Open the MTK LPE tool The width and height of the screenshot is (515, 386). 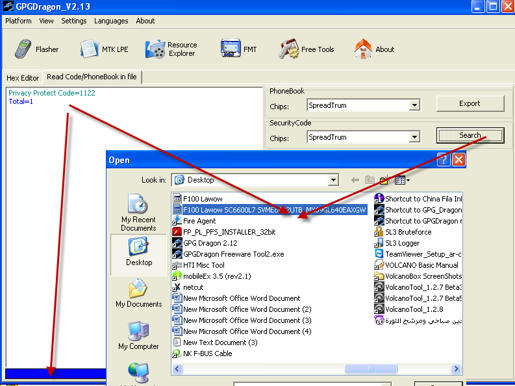(104, 49)
